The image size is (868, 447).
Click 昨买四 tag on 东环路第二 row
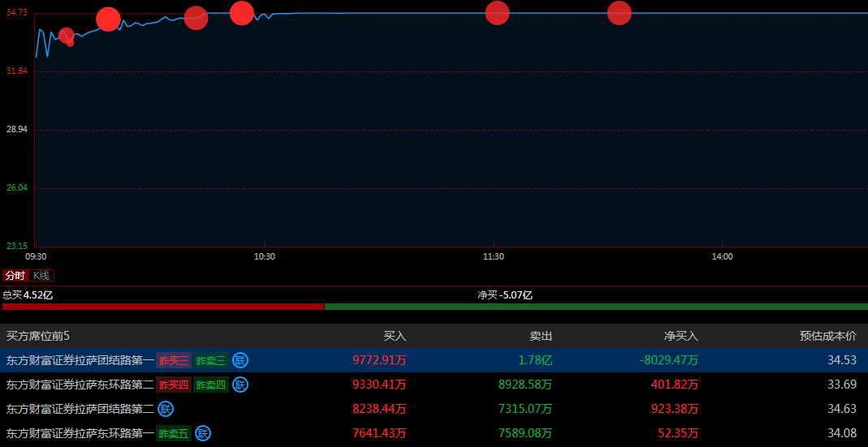pos(174,385)
